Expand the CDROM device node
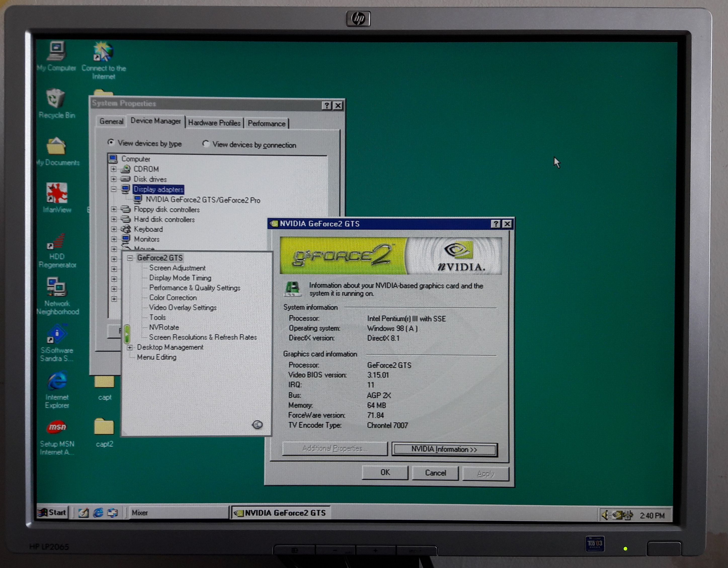The height and width of the screenshot is (568, 728). 114,169
